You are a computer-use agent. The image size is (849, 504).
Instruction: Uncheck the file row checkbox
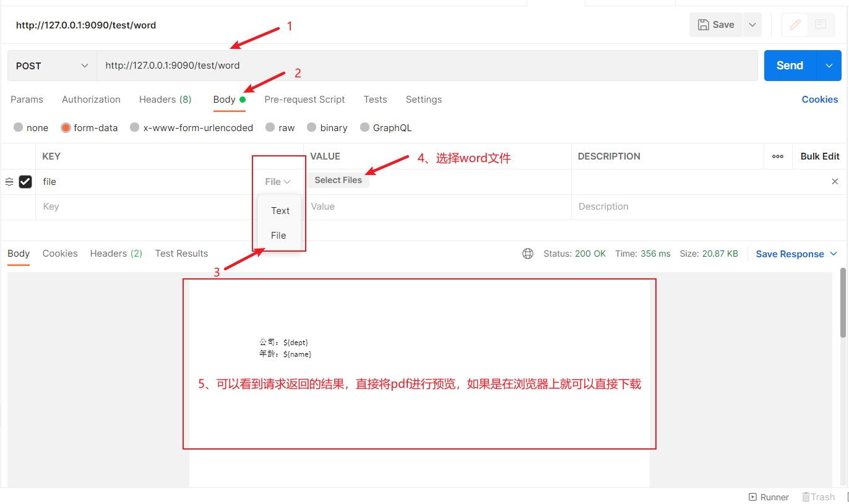[x=25, y=182]
